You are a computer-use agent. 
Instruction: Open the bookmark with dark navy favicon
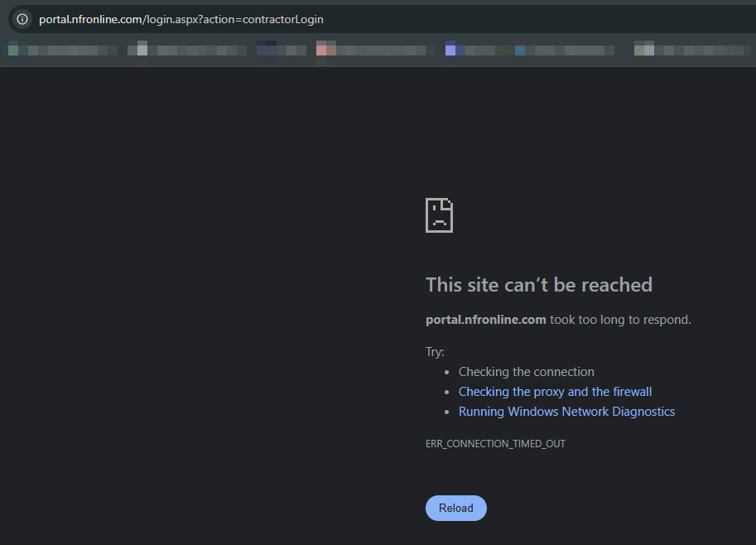click(x=282, y=50)
